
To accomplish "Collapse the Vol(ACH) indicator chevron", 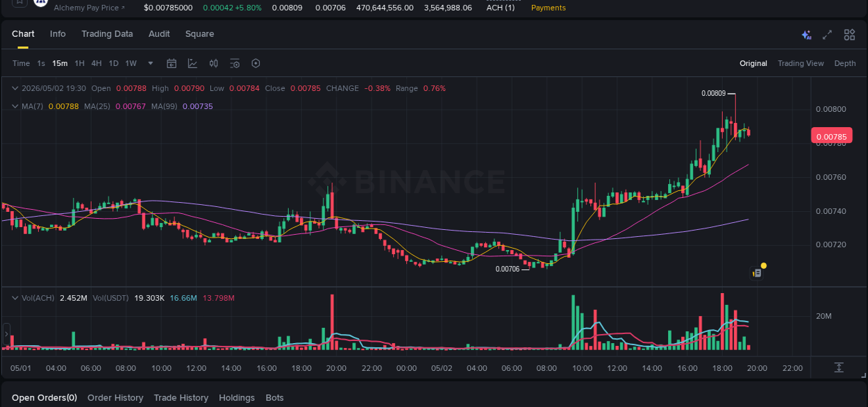I will pyautogui.click(x=15, y=298).
